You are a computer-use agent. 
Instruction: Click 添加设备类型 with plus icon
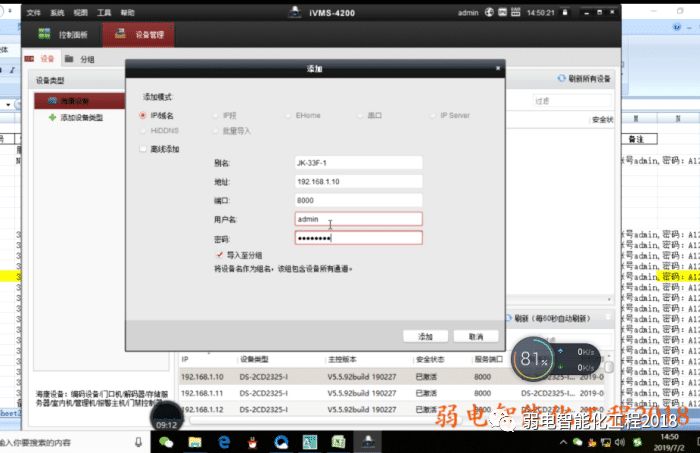(x=76, y=117)
